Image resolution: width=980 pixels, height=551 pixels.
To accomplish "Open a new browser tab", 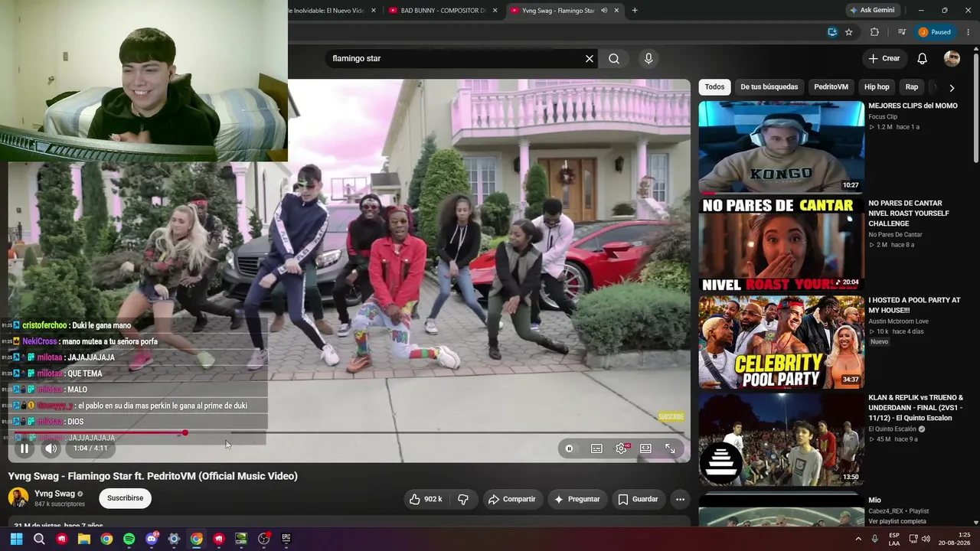I will tap(635, 11).
